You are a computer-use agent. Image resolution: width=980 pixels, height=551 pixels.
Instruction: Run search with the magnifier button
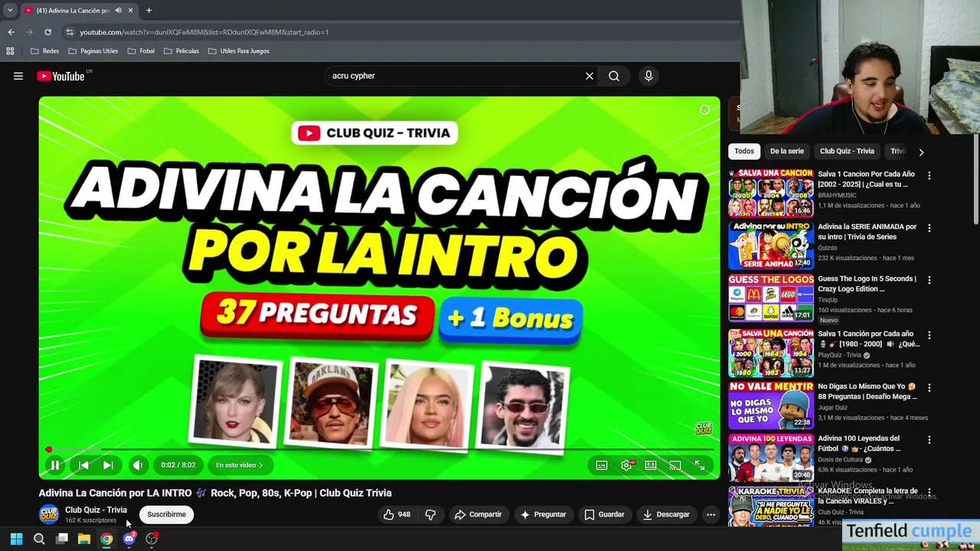[614, 76]
